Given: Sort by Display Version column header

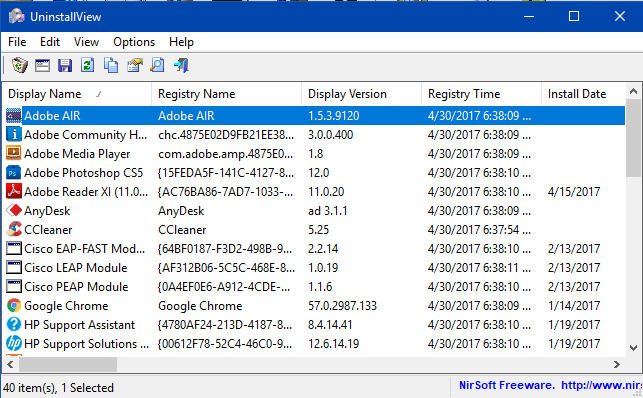Looking at the screenshot, I should point(361,94).
